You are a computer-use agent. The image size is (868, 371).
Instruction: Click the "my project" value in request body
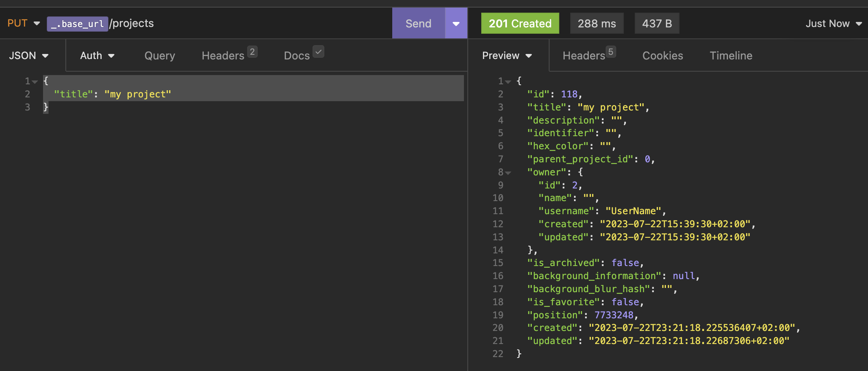(138, 94)
